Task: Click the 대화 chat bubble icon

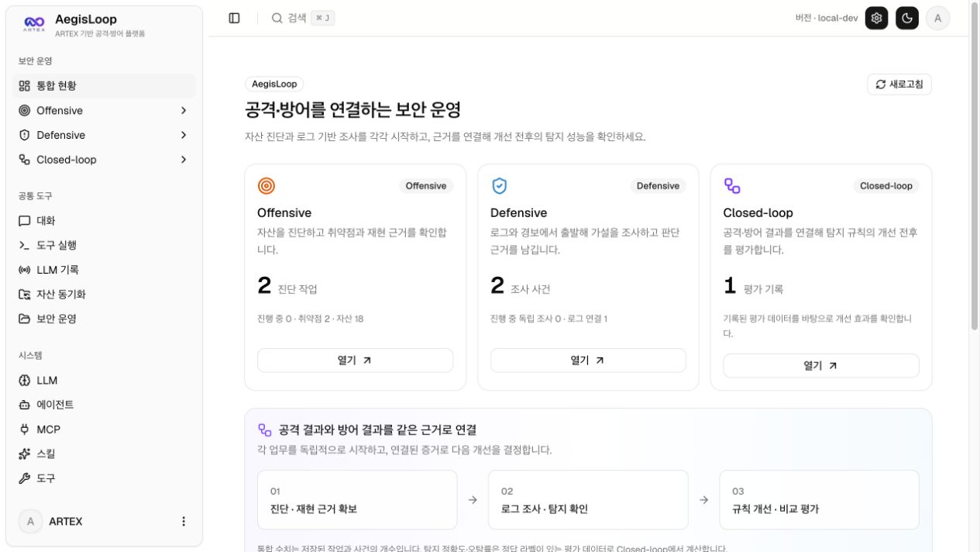Action: 24,221
